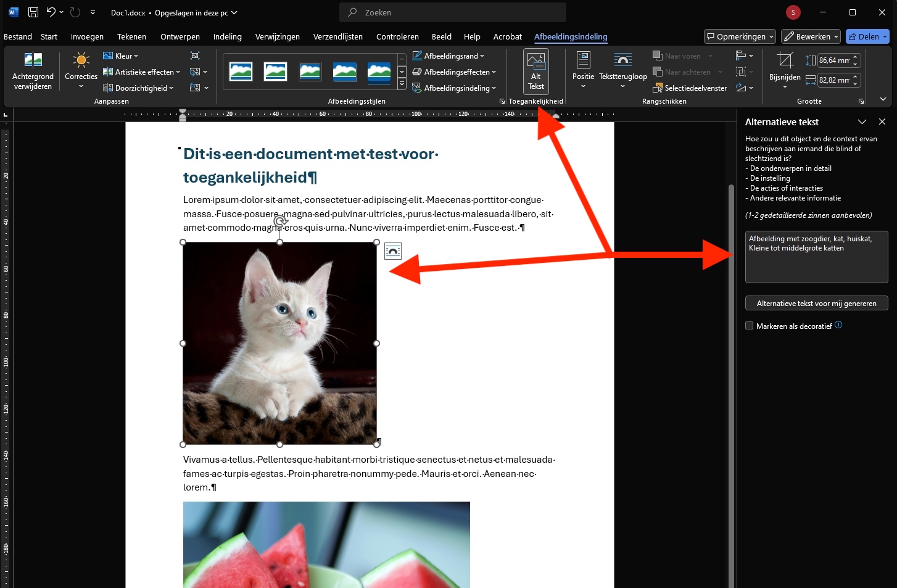Close the Alternatieve tekst pane
Viewport: 897px width, 588px height.
(882, 122)
